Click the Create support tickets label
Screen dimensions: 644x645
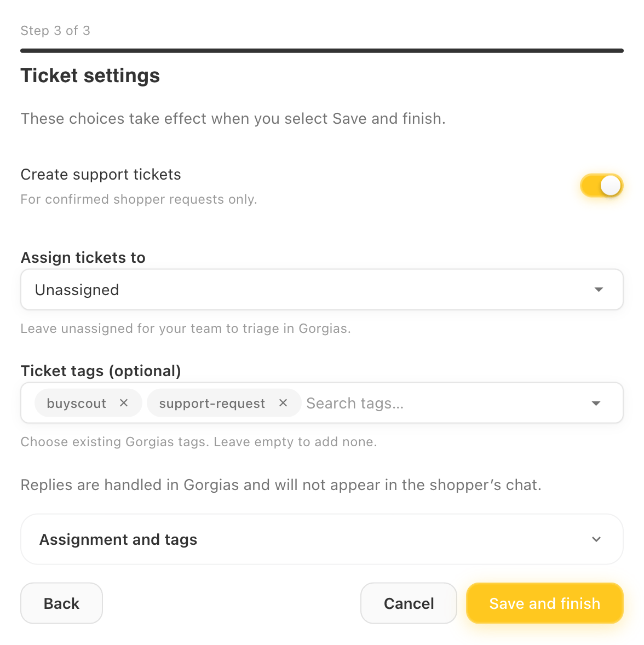click(x=101, y=175)
